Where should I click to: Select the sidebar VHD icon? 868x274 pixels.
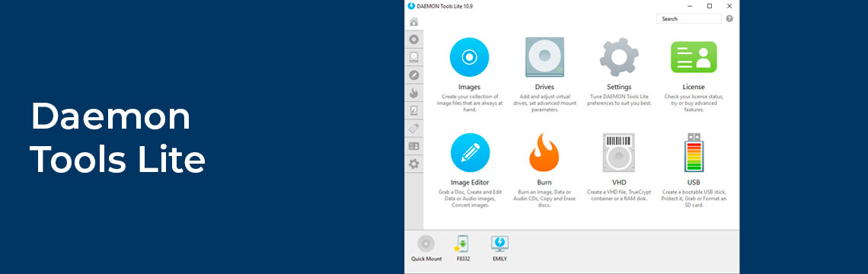coord(413,110)
